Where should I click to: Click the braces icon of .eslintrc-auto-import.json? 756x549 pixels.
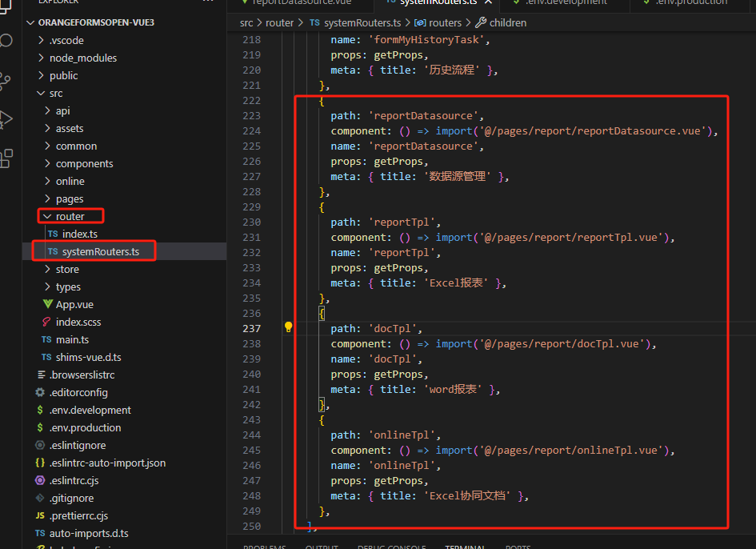pos(40,463)
